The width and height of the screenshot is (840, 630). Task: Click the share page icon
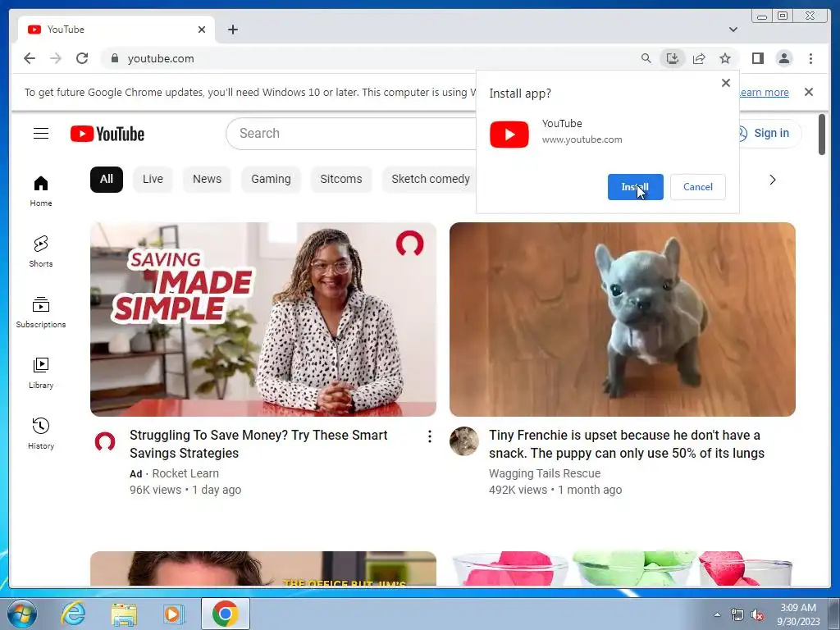point(699,58)
